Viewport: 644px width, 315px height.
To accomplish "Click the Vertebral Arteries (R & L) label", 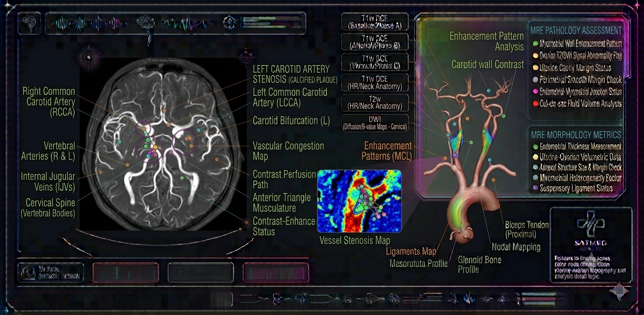I will (x=48, y=150).
